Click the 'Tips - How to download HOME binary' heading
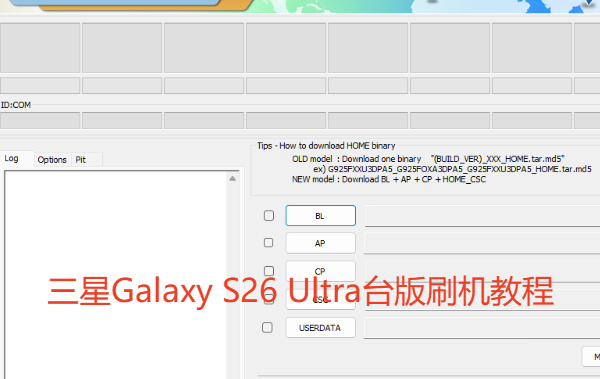 pyautogui.click(x=326, y=146)
